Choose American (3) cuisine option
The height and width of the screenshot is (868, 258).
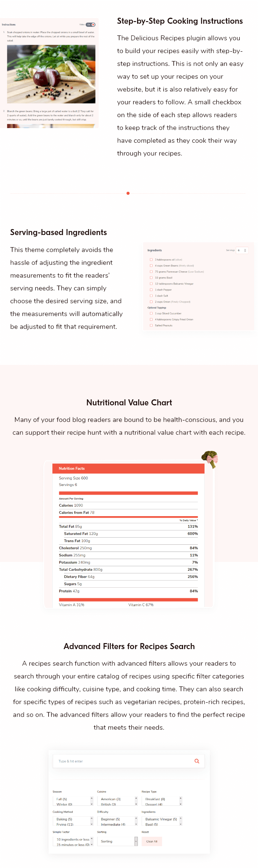click(111, 799)
